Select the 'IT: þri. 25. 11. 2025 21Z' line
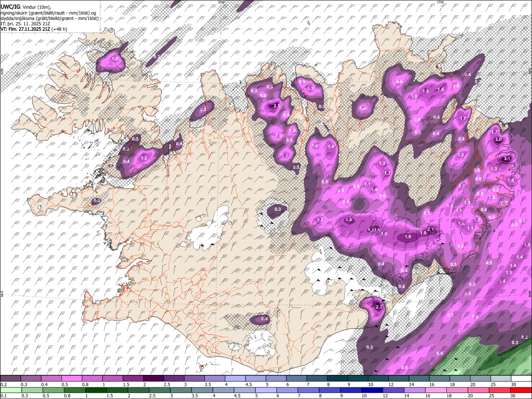 [x=25, y=24]
